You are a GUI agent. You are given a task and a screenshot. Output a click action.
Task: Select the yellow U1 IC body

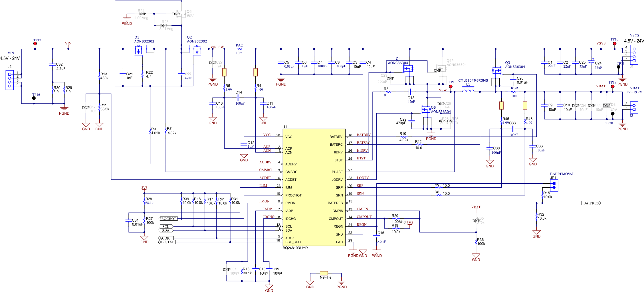pyautogui.click(x=314, y=187)
